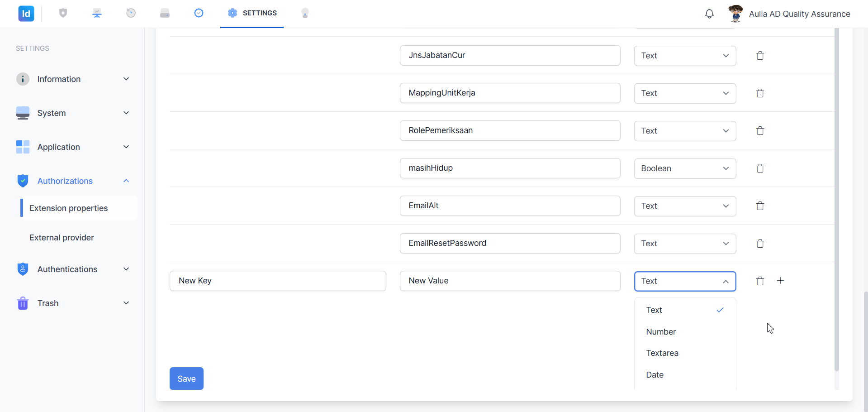Screen dimensions: 868x412
Task: Delete the EmailAlt property row
Action: point(760,206)
